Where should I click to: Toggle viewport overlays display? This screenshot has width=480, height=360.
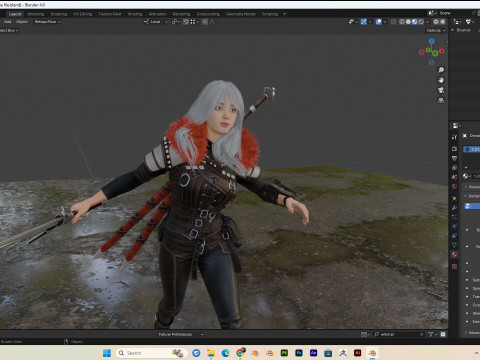coord(379,22)
